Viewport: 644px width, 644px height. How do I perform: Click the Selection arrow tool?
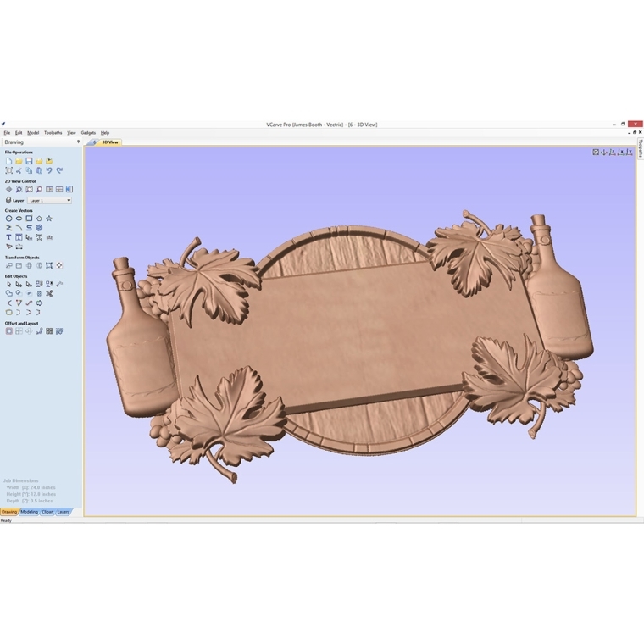click(8, 284)
